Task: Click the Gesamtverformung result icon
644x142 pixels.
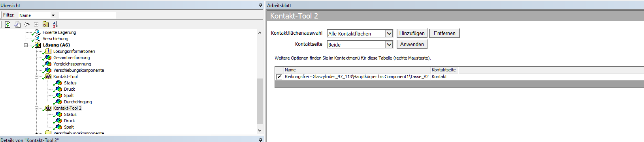Action: tap(48, 58)
